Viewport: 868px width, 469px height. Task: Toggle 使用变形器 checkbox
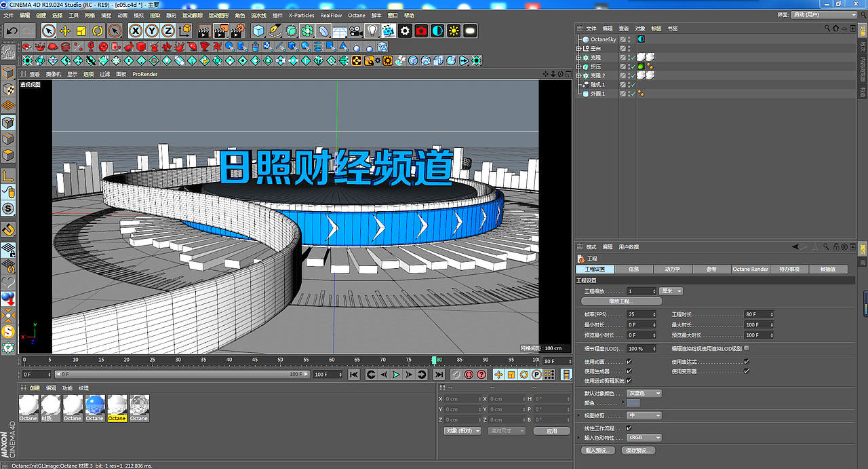coord(747,371)
